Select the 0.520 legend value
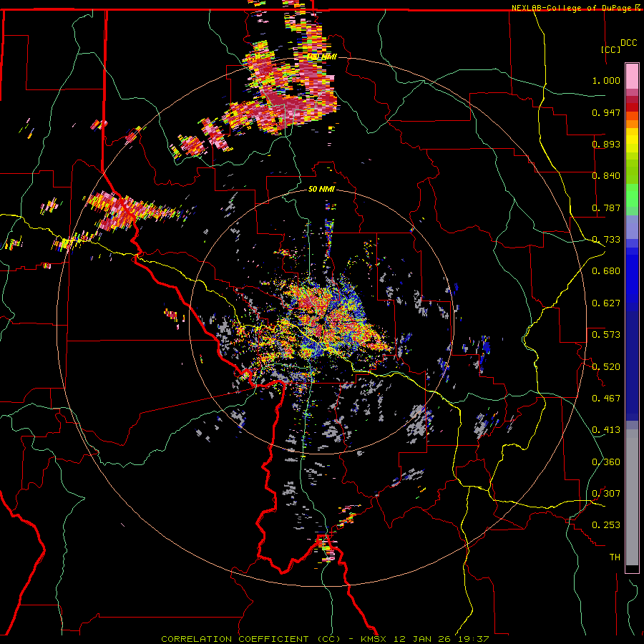Screen dimensions: 644x644 click(606, 367)
